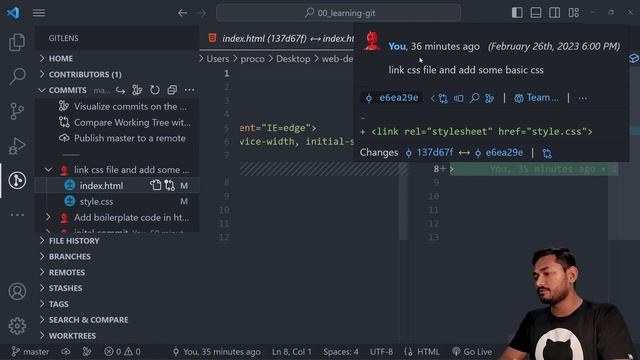
Task: Click the Users breadcrumb
Action: coord(218,59)
